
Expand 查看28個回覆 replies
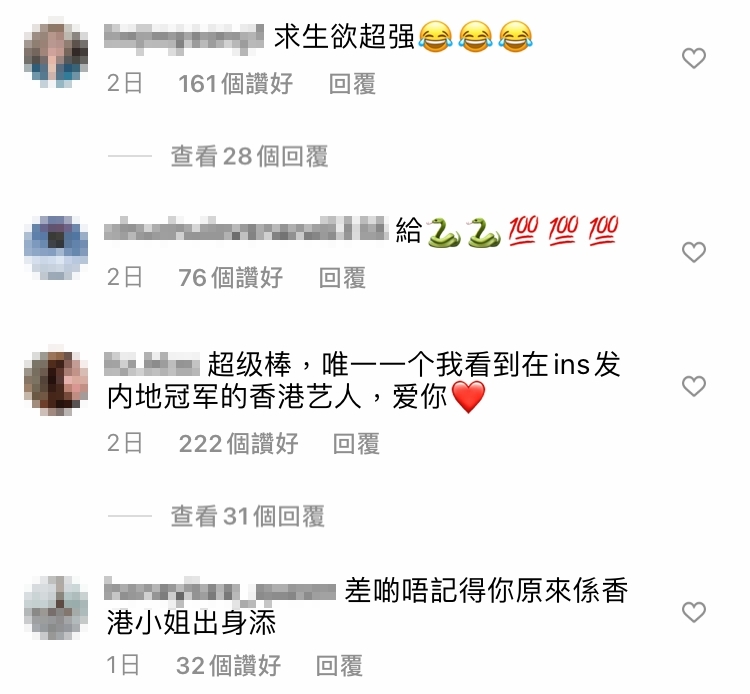(x=249, y=156)
